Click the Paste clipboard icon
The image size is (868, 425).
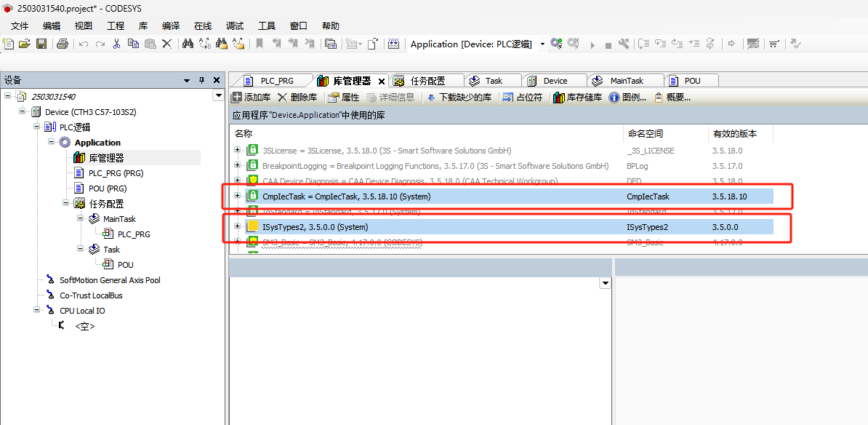150,44
